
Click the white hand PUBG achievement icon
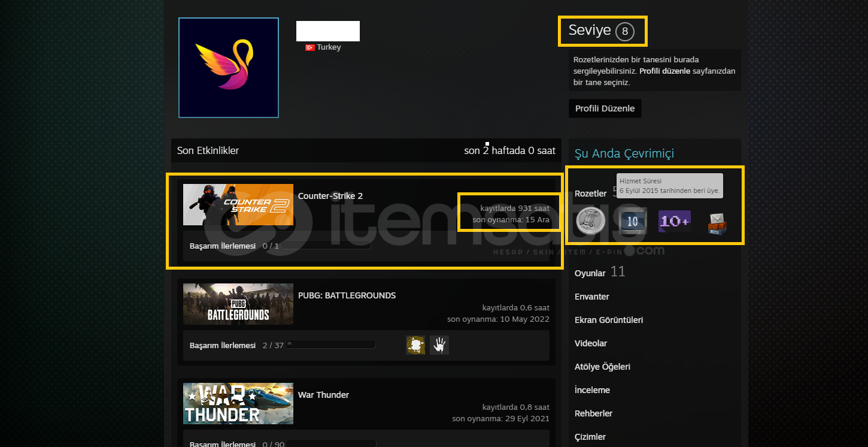coord(439,345)
